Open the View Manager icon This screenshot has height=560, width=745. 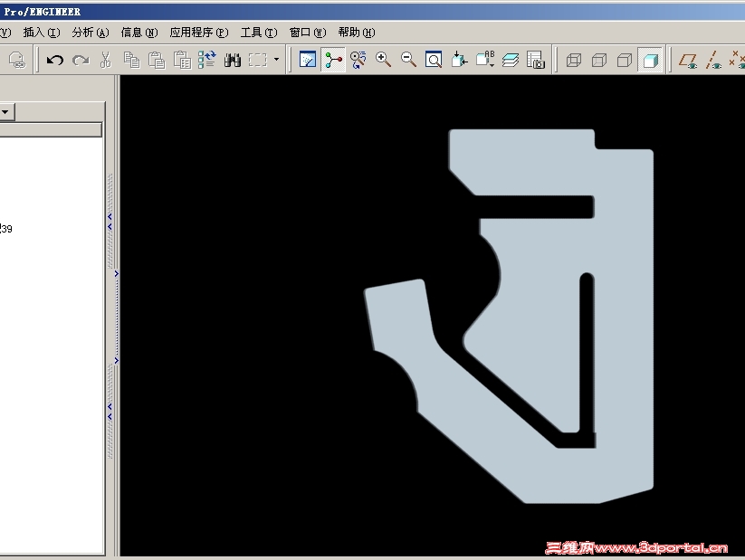pyautogui.click(x=536, y=60)
